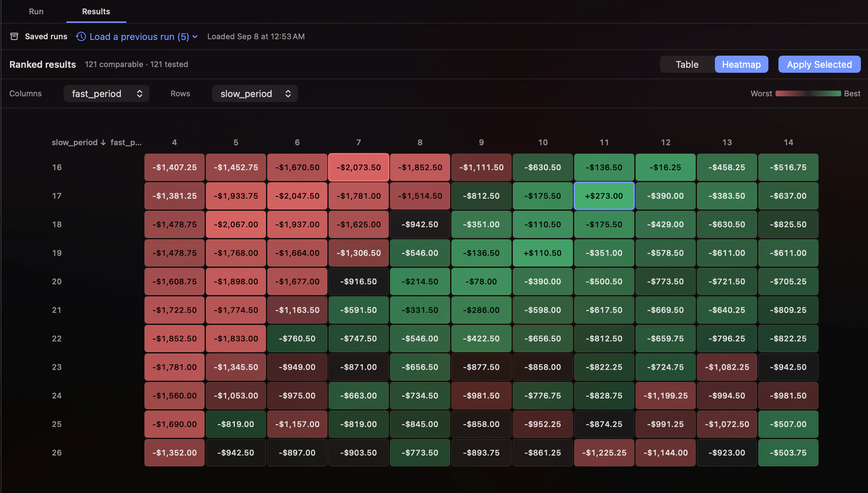Select the +$273.00 heatmap cell

click(x=604, y=196)
